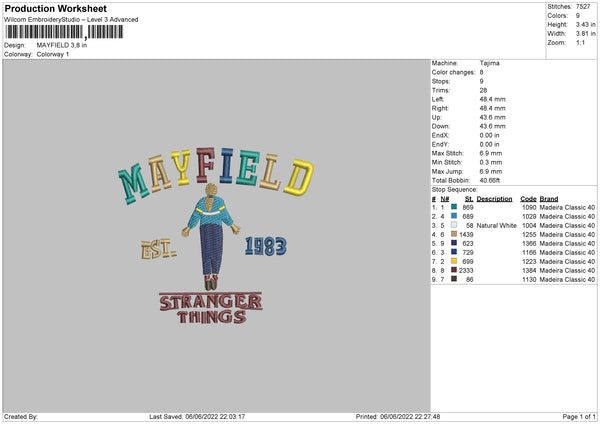Click the Stitches value 7527
The width and height of the screenshot is (600, 424).
(583, 7)
